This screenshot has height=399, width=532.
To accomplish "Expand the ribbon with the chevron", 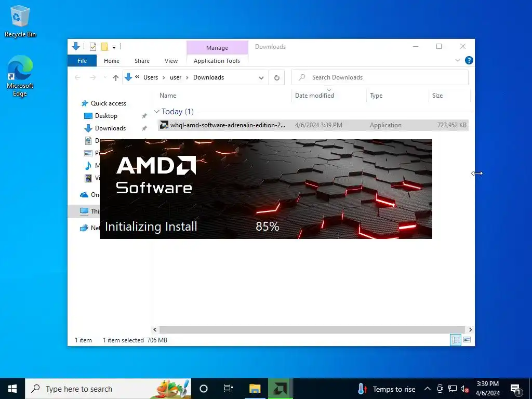I will pyautogui.click(x=457, y=60).
